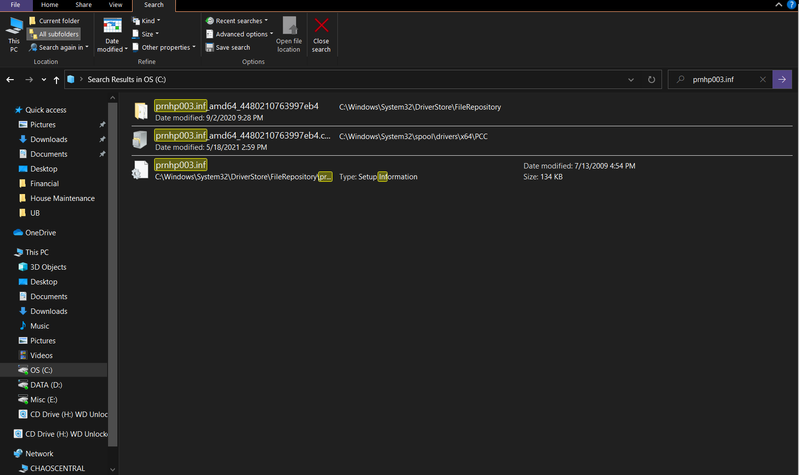Clear the search box text
This screenshot has height=475, width=799.
click(x=763, y=80)
